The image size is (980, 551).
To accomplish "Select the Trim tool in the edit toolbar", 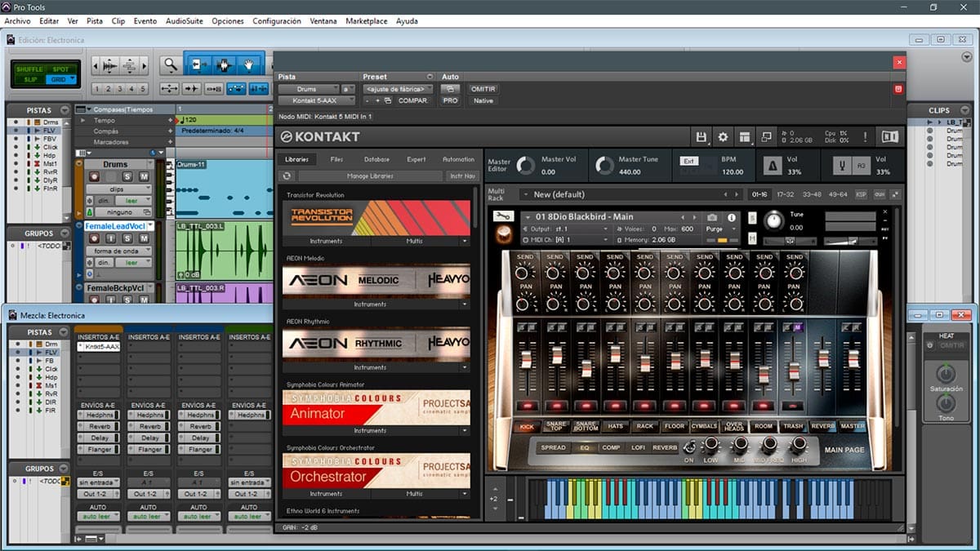I will click(198, 64).
